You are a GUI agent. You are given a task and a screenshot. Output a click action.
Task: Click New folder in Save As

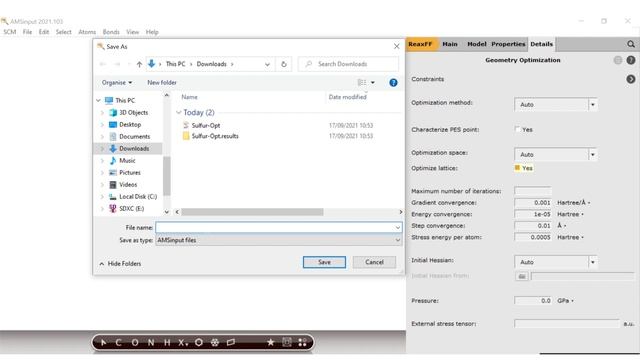tap(162, 82)
